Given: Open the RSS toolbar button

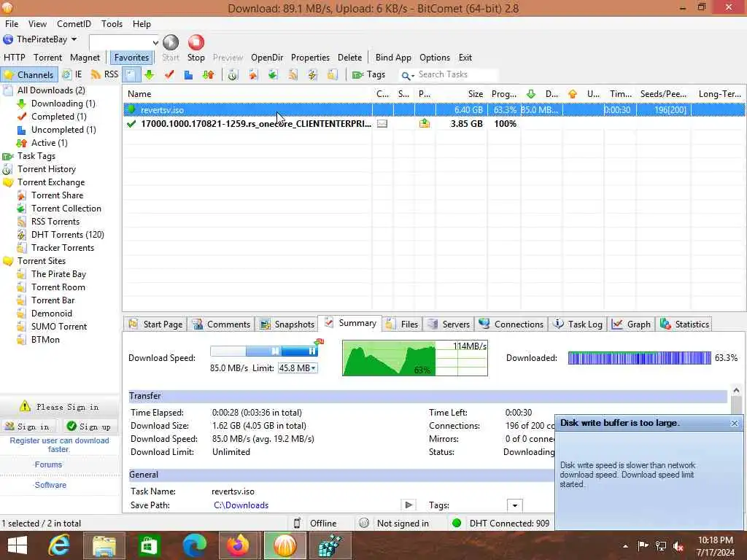Looking at the screenshot, I should pyautogui.click(x=104, y=75).
